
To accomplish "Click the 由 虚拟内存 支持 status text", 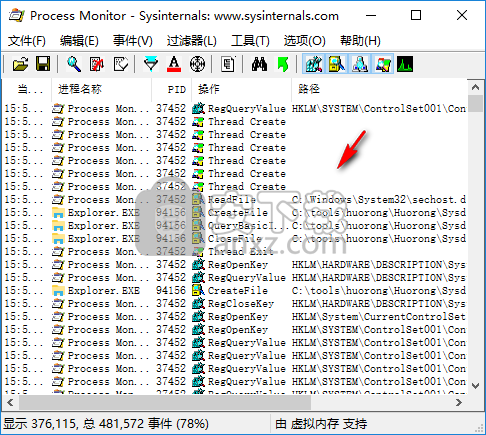I will [321, 424].
